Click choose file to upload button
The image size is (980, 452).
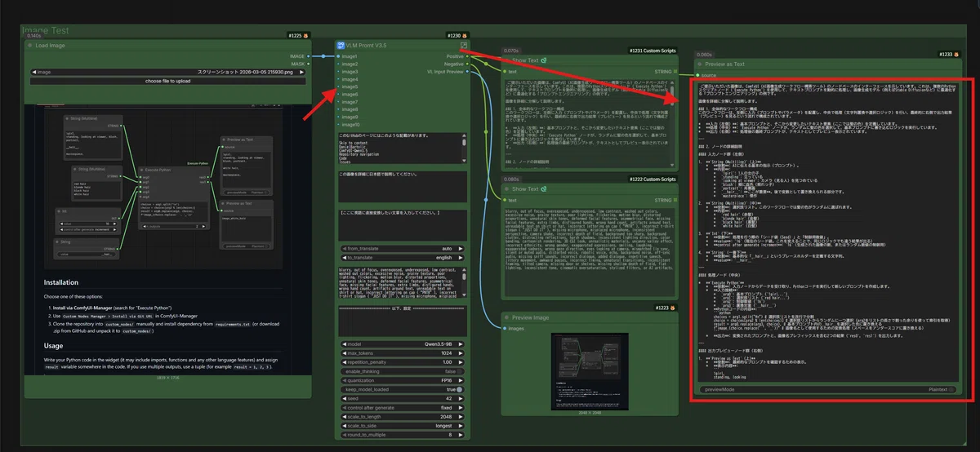coord(168,81)
